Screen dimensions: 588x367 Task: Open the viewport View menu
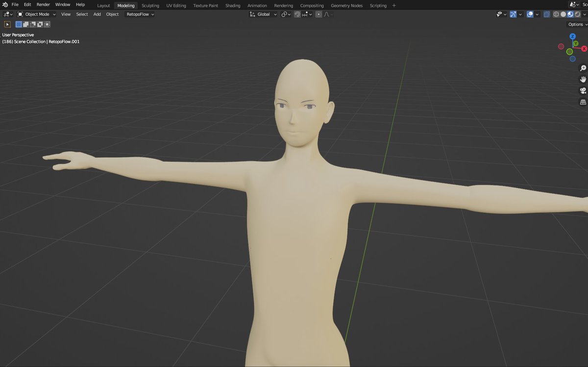coord(66,14)
